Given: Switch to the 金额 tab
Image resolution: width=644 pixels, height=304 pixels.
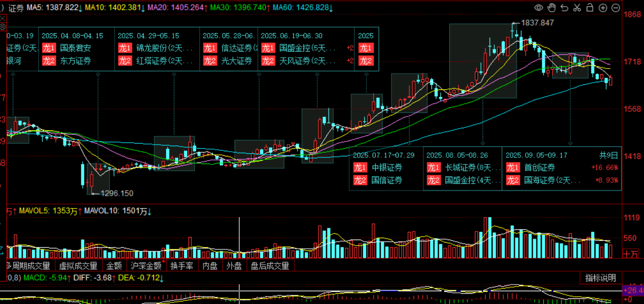Looking at the screenshot, I should tap(114, 266).
